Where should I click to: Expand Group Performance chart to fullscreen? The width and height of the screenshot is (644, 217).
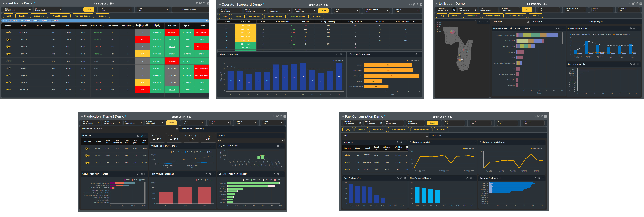344,54
